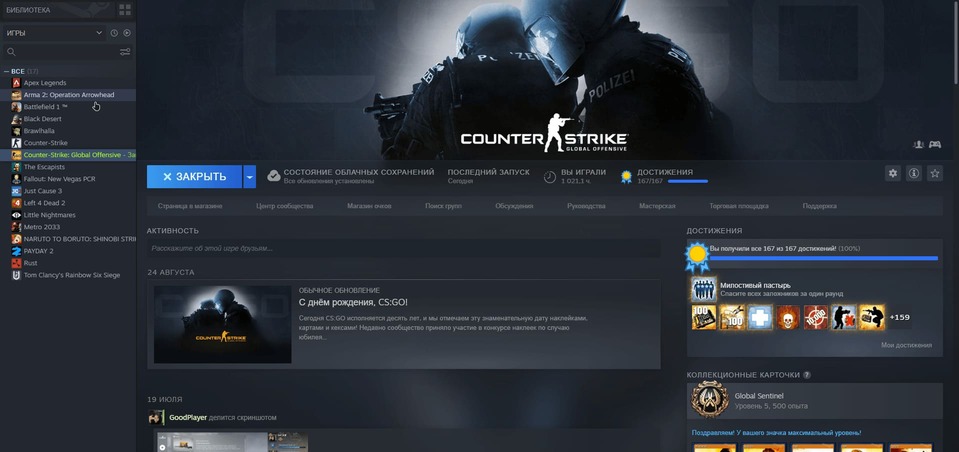Select PAYDAY 2 icon in library

17,251
